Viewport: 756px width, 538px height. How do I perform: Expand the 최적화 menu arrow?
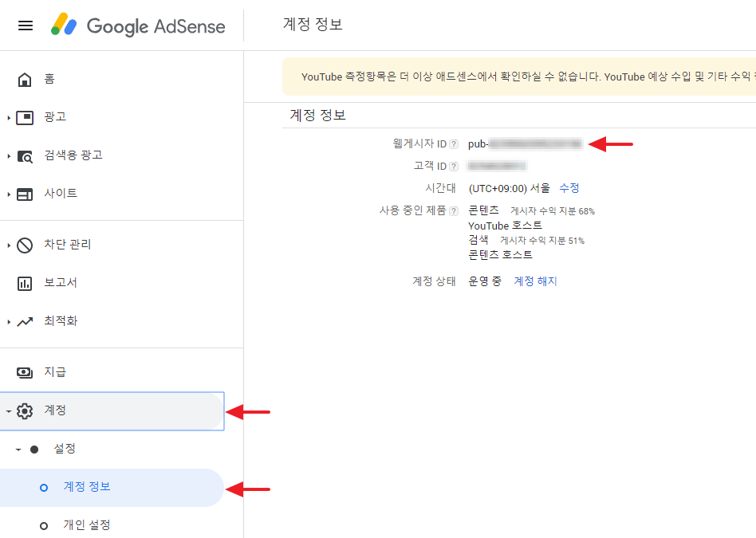point(9,321)
